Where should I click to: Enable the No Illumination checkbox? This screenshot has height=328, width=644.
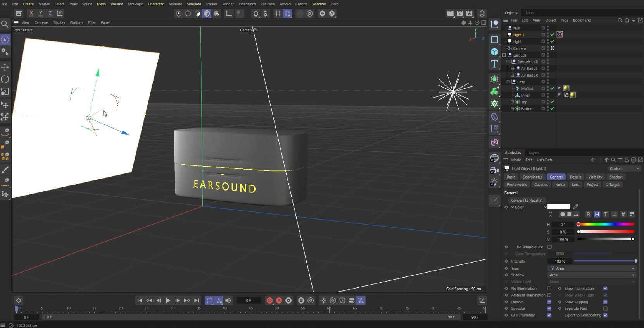(x=549, y=289)
